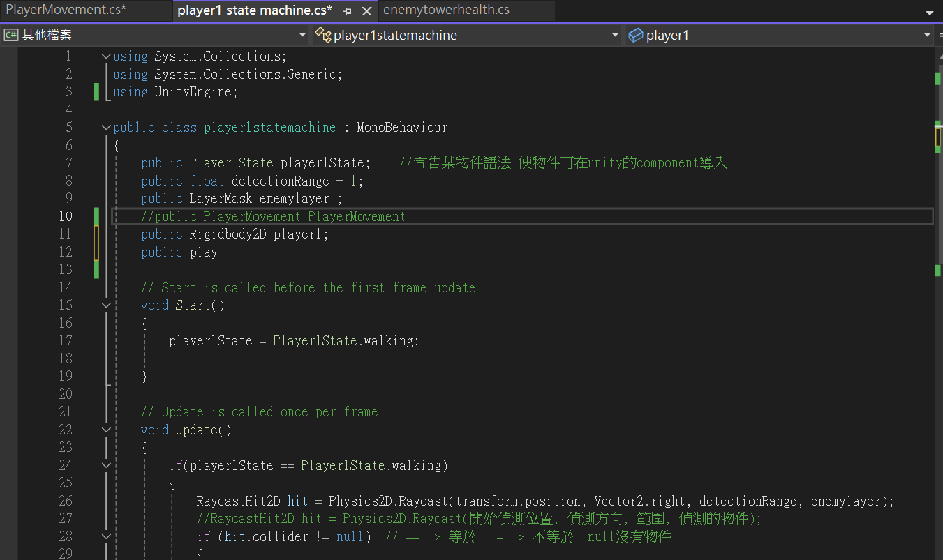Click the C# file icon in navigation bar

coord(11,35)
